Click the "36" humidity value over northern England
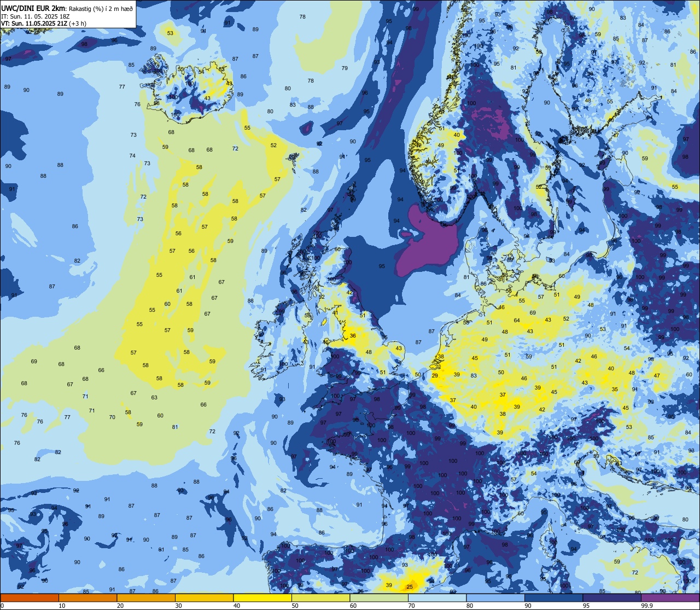 tap(353, 336)
